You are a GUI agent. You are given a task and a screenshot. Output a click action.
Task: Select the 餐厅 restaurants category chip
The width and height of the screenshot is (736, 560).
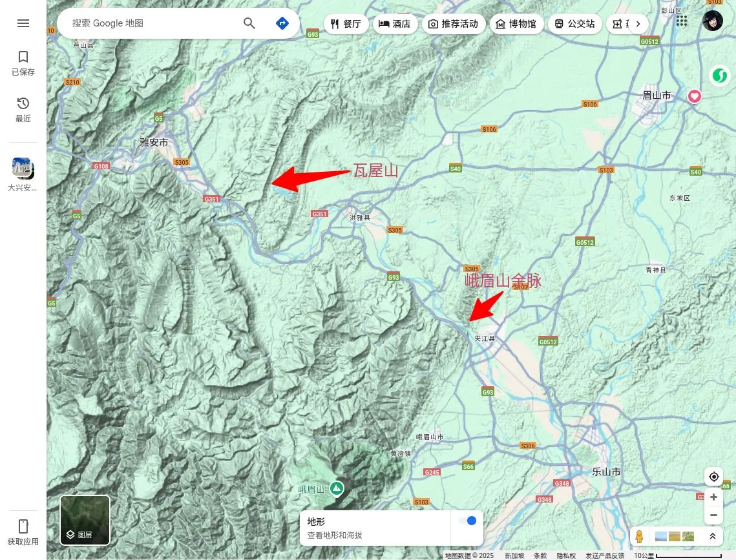[x=346, y=24]
